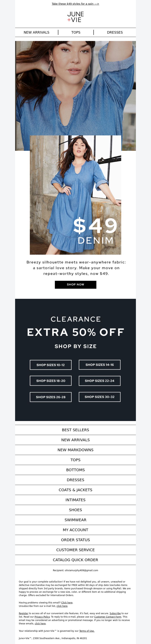Shop sizes 10-12 clearance
151x644 pixels.
[51, 365]
